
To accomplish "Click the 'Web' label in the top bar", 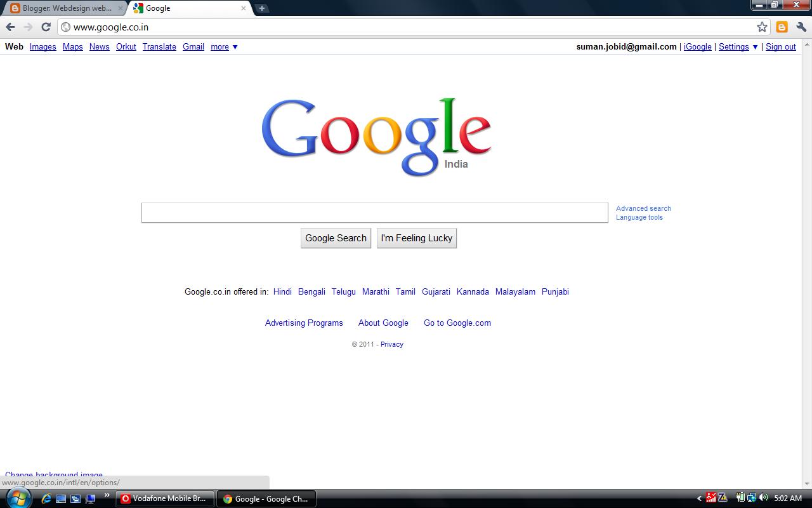I will click(x=14, y=46).
